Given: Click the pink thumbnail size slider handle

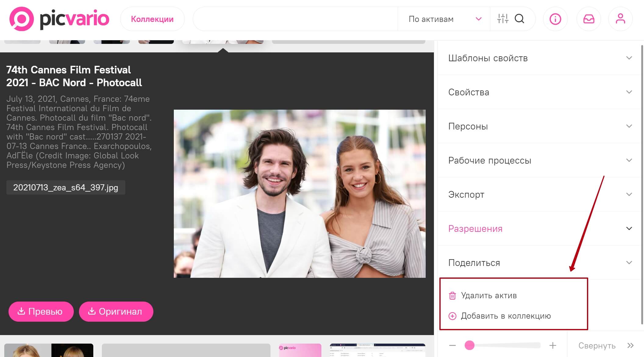Looking at the screenshot, I should pos(470,345).
